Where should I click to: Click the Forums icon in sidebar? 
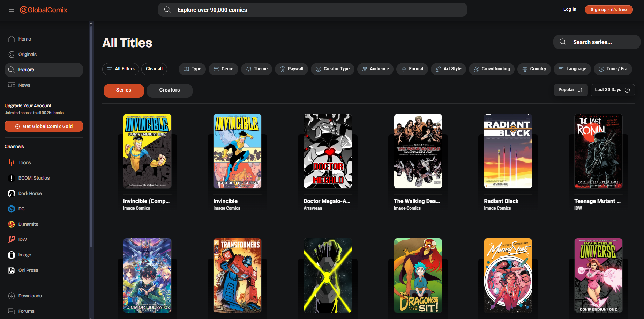point(12,311)
